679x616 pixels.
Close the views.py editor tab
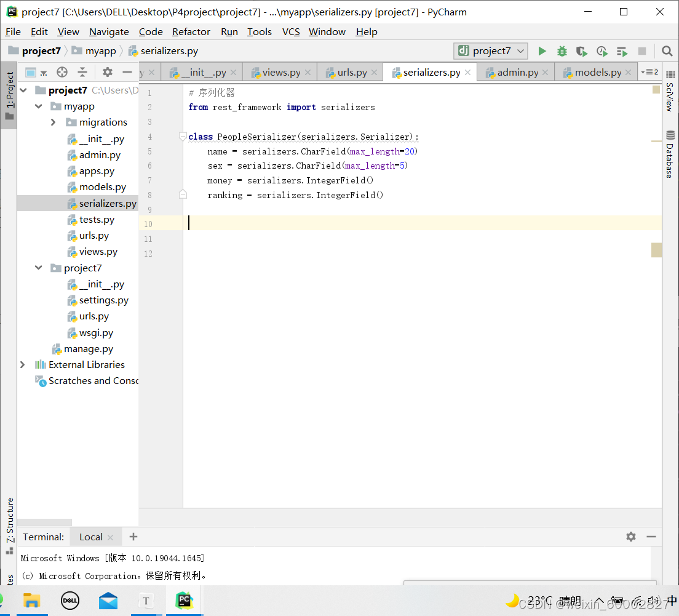point(308,73)
